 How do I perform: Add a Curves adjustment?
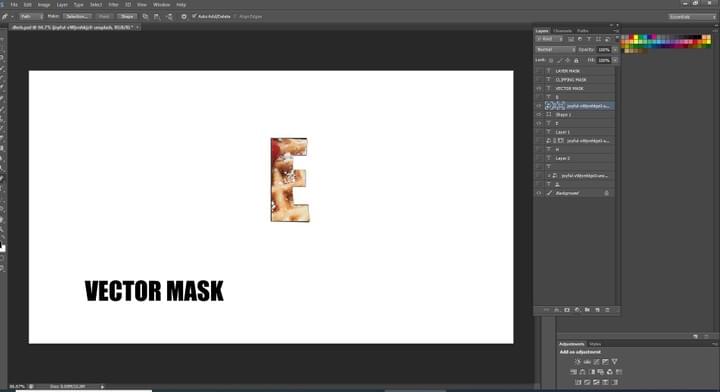click(596, 362)
